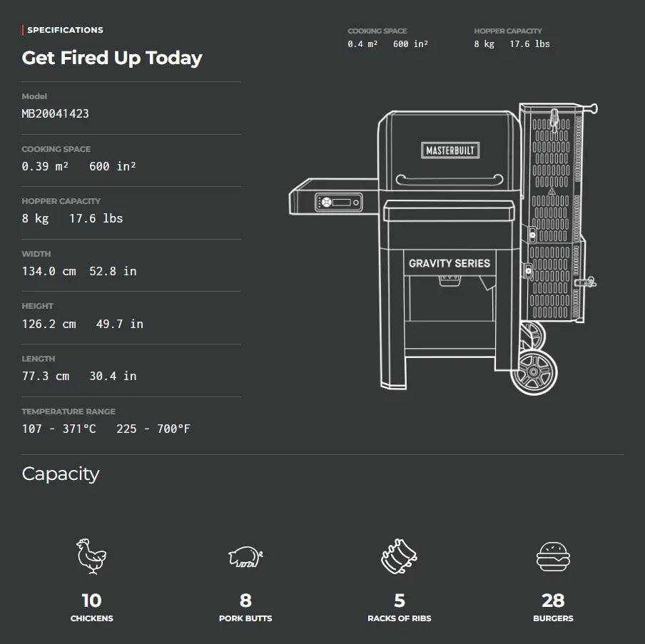Click the 600 in² value in the left list
The height and width of the screenshot is (644, 645).
(112, 166)
